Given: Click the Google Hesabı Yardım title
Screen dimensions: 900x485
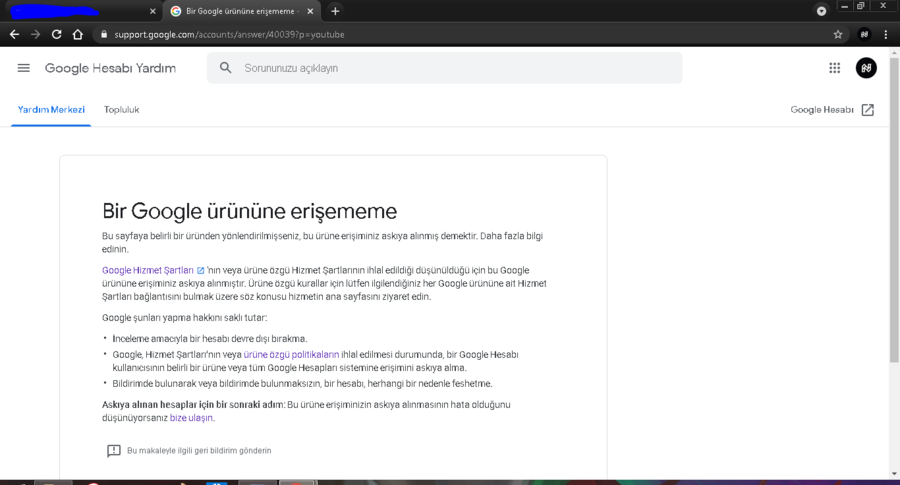Looking at the screenshot, I should click(x=110, y=68).
